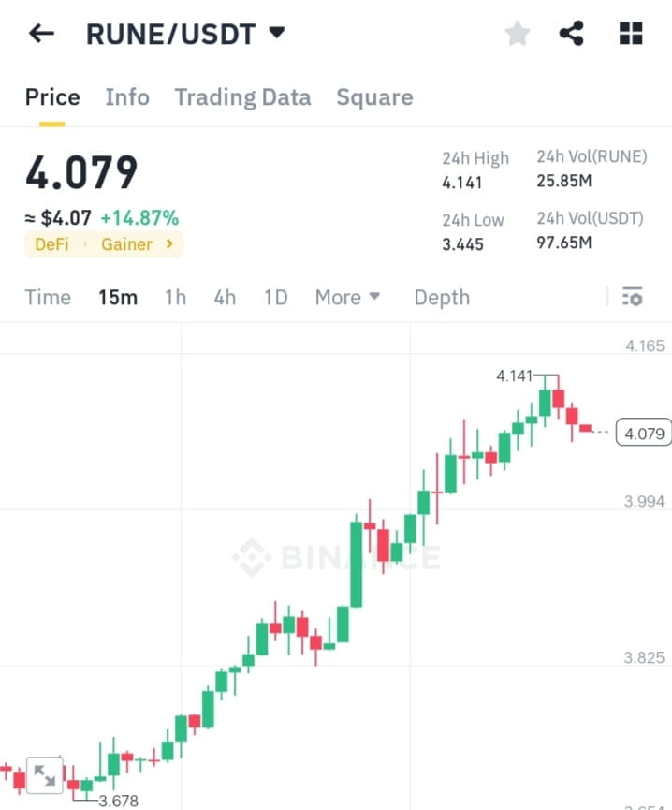
Task: Select the Info tab
Action: 127,96
